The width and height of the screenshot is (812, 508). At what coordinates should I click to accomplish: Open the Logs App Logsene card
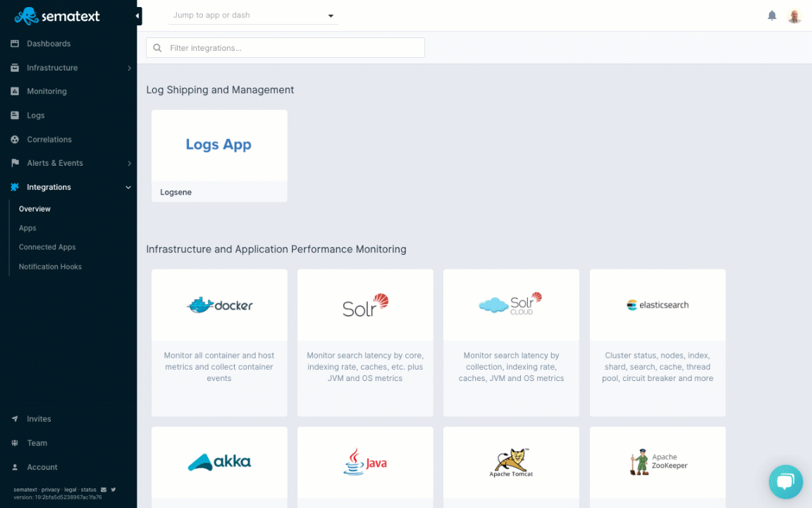point(219,155)
